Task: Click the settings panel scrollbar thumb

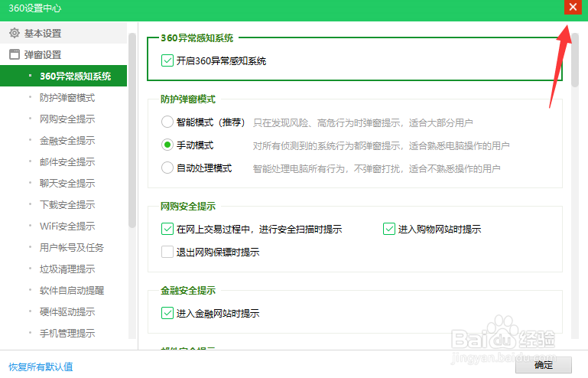Action: coord(575,60)
